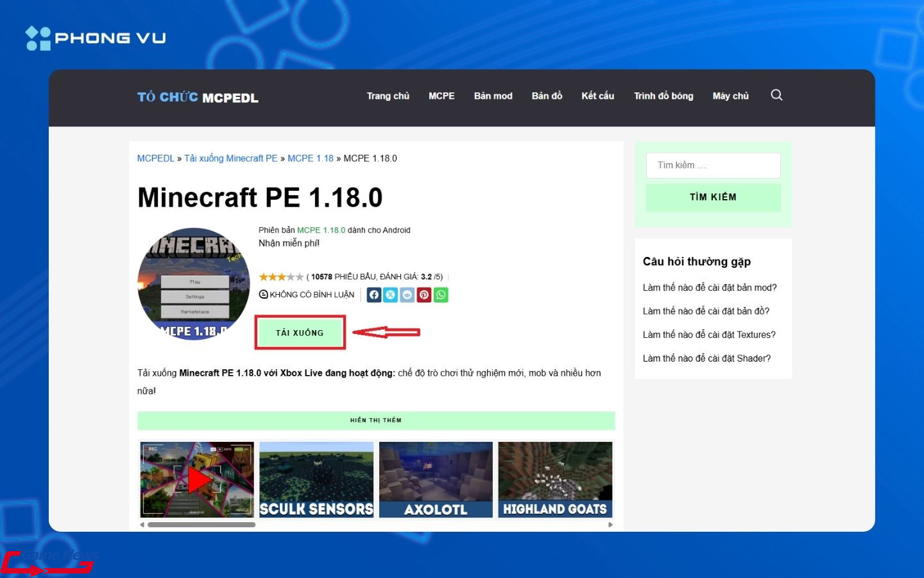This screenshot has height=578, width=924.
Task: Click the comments bubble icon
Action: coord(263,295)
